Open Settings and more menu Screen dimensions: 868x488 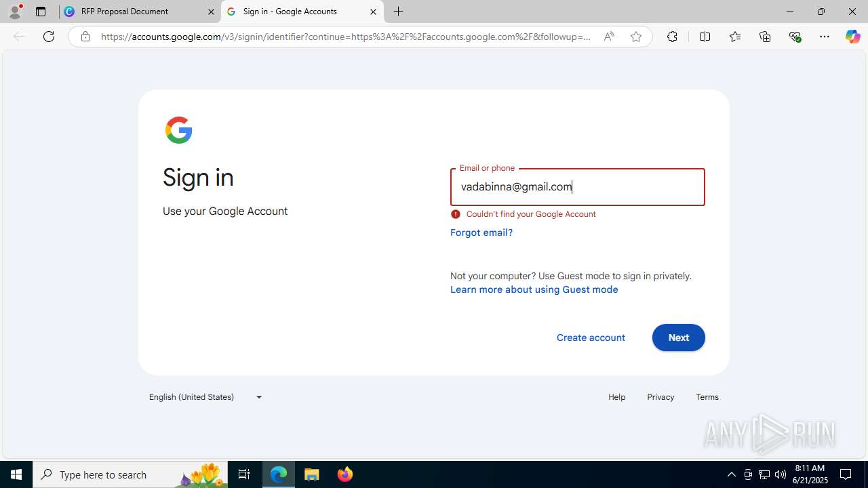pos(825,37)
